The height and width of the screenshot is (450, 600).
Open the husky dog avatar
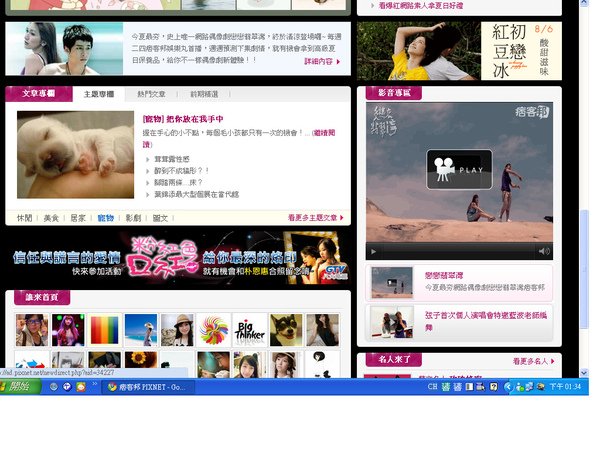pyautogui.click(x=286, y=330)
